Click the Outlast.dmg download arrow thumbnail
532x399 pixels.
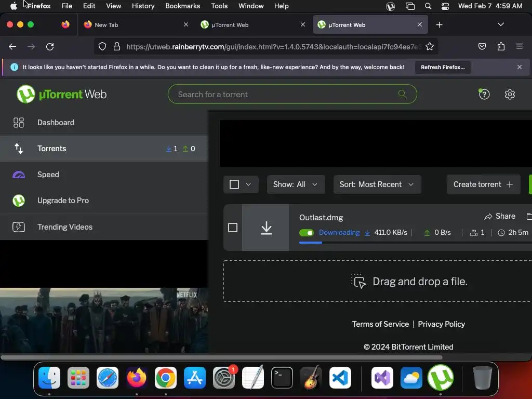[265, 228]
